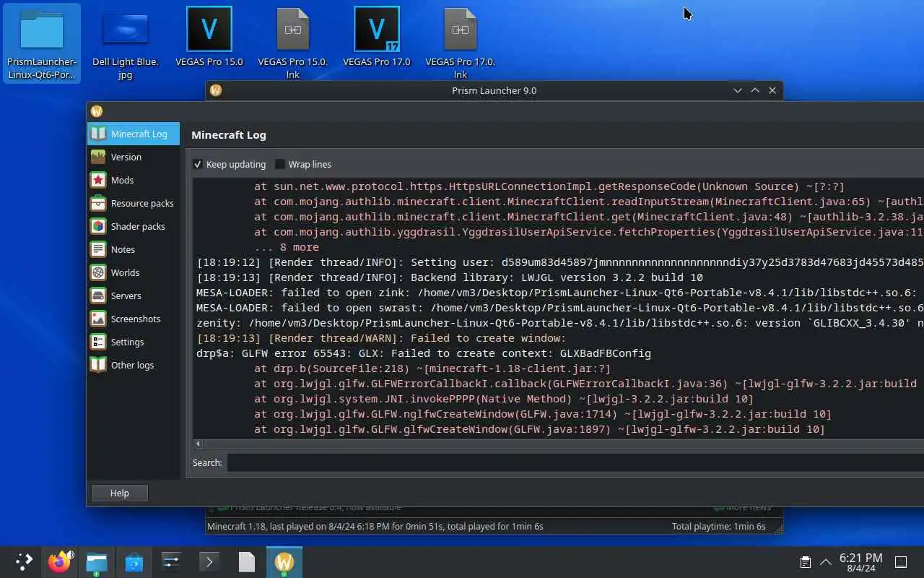Screen dimensions: 924x578
Task: Open PrismLauncher-Linux-Qt6-Portable desktop folder
Action: [42, 43]
